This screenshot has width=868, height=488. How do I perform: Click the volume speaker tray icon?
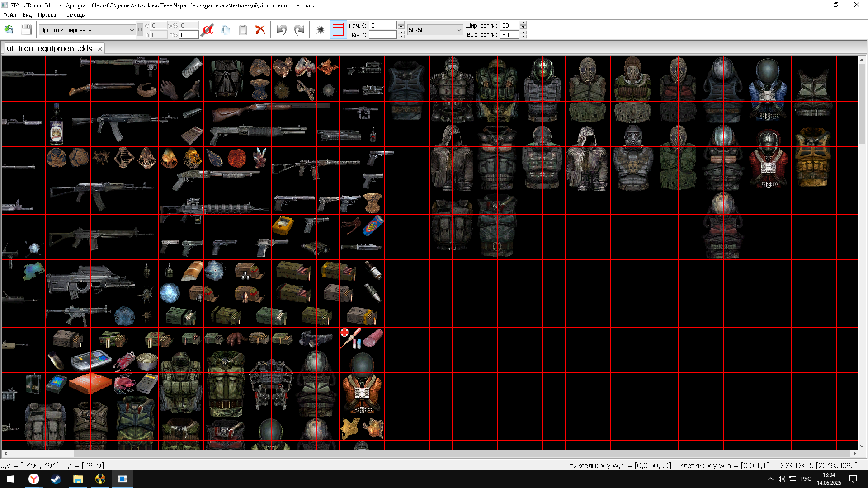click(x=782, y=479)
